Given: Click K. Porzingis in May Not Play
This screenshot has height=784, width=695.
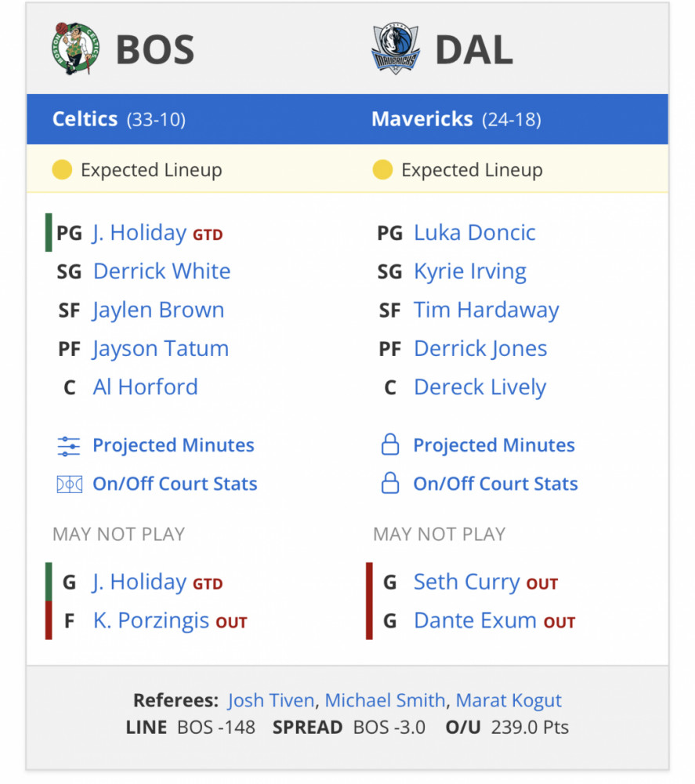Looking at the screenshot, I should click(x=151, y=621).
